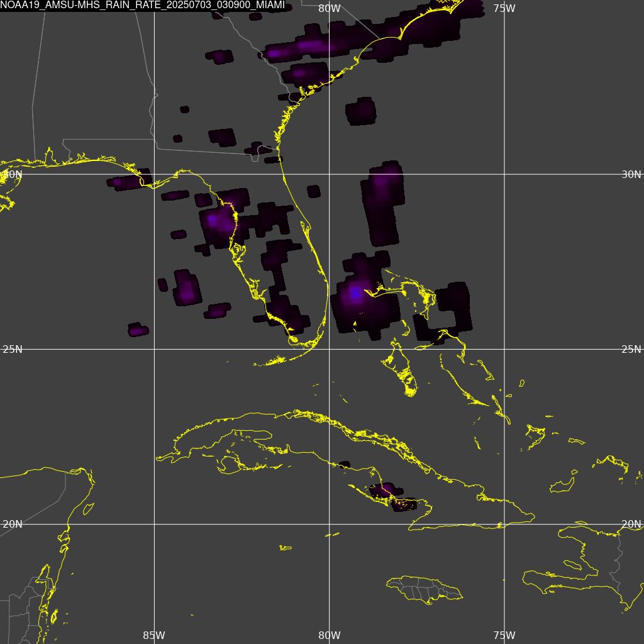Viewport: 644px width, 644px height.
Task: Click the 30N latitude label on the left edge
Action: pyautogui.click(x=12, y=174)
